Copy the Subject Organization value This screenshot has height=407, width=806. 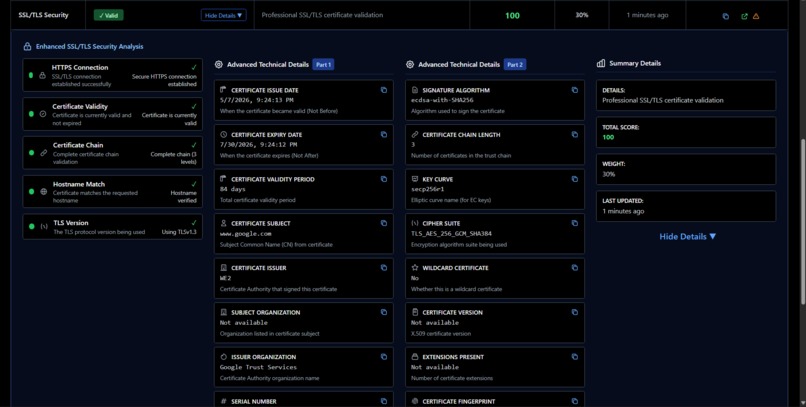(x=383, y=312)
